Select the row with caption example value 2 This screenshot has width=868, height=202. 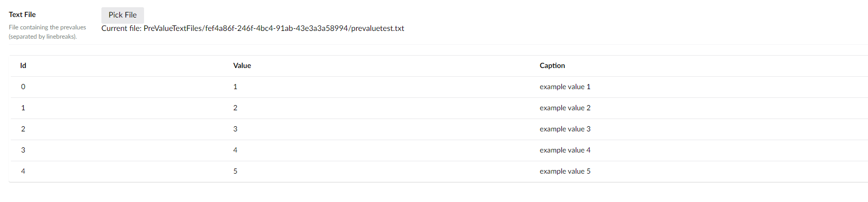coord(439,108)
